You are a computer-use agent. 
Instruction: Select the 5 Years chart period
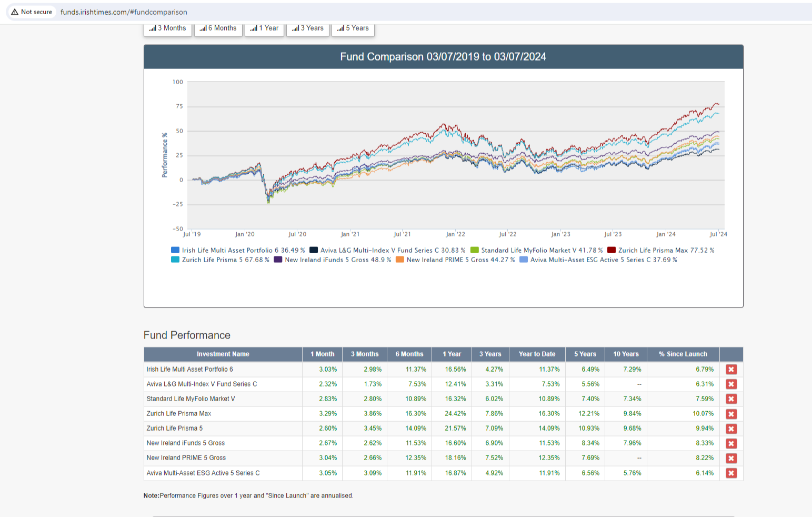point(353,28)
